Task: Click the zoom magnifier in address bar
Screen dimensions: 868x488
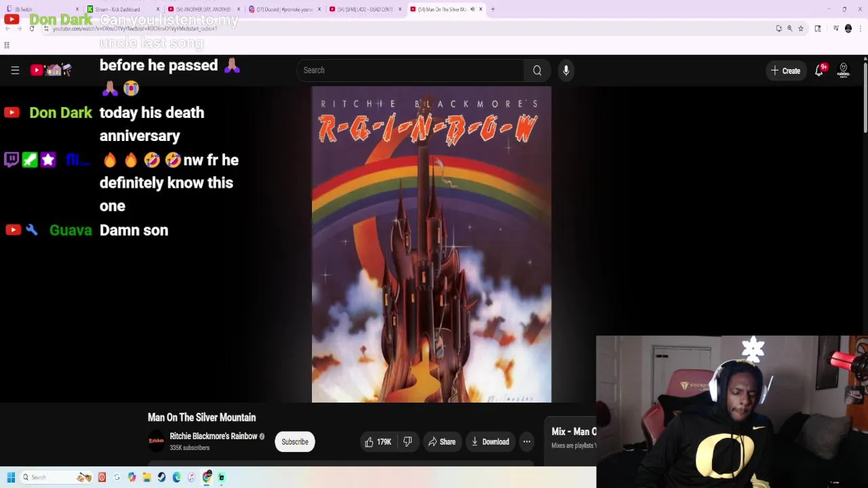Action: pyautogui.click(x=789, y=28)
